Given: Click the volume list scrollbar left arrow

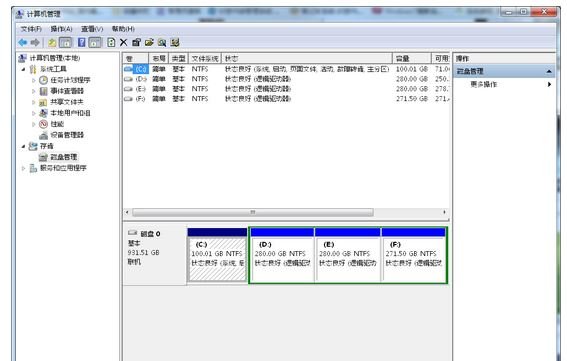Looking at the screenshot, I should (127, 212).
